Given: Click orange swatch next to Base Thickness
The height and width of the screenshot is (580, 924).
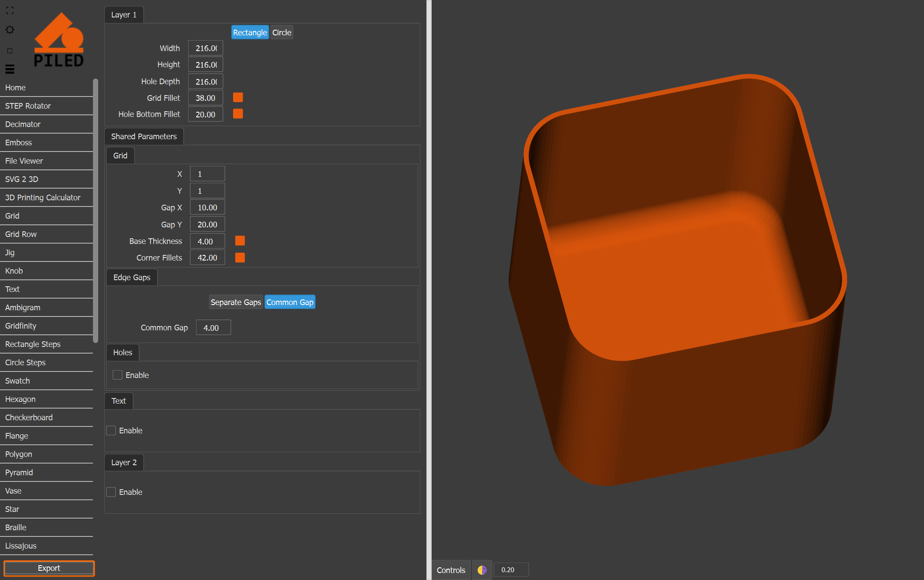Looking at the screenshot, I should tap(240, 241).
